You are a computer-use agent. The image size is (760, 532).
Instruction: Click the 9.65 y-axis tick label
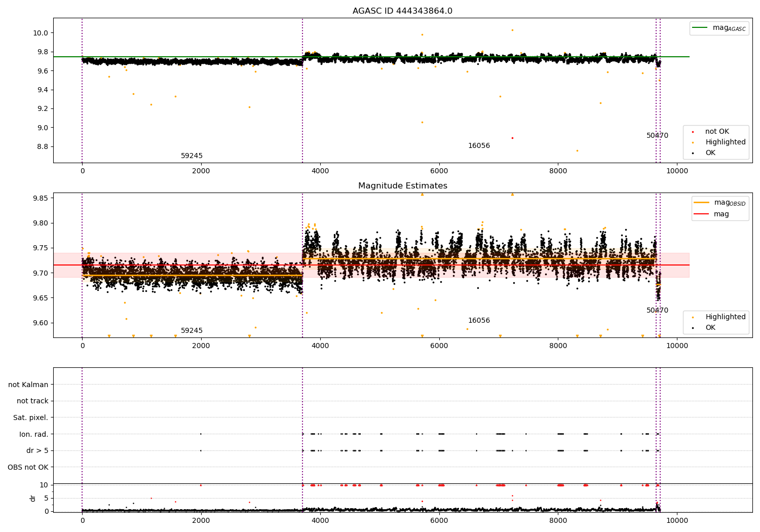pyautogui.click(x=41, y=298)
